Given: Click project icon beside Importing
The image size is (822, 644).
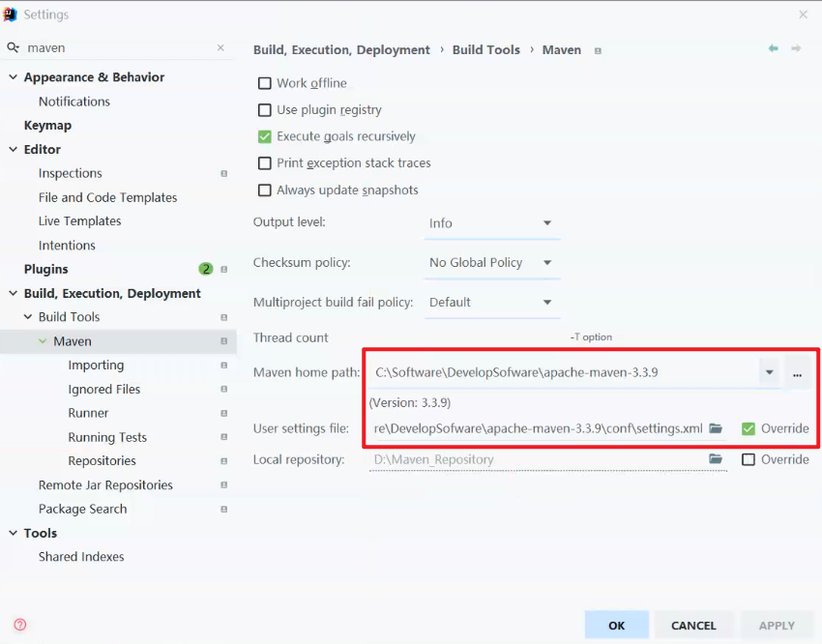Looking at the screenshot, I should pyautogui.click(x=223, y=366).
